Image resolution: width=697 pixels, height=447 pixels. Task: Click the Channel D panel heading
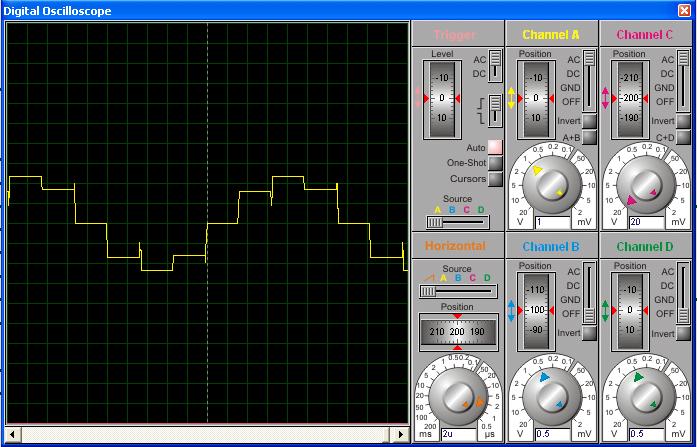tap(645, 247)
